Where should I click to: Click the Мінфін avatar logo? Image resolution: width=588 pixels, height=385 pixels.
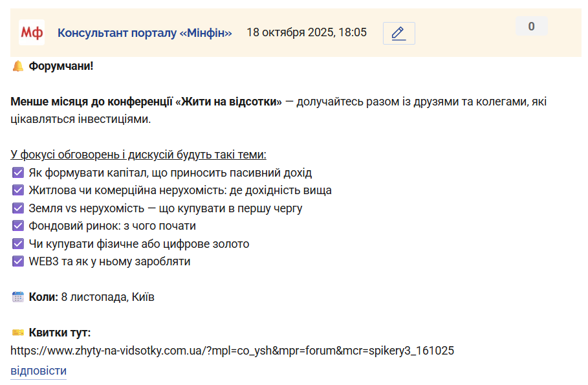(x=32, y=32)
